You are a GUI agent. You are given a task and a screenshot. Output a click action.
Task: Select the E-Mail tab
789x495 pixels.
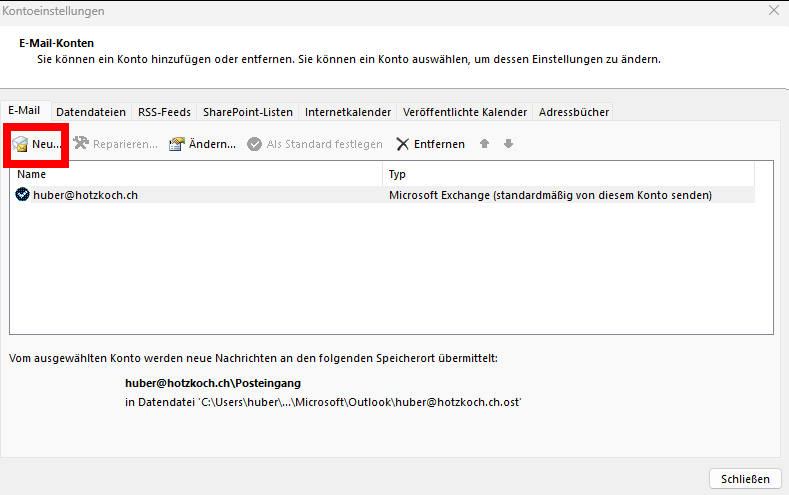point(27,111)
